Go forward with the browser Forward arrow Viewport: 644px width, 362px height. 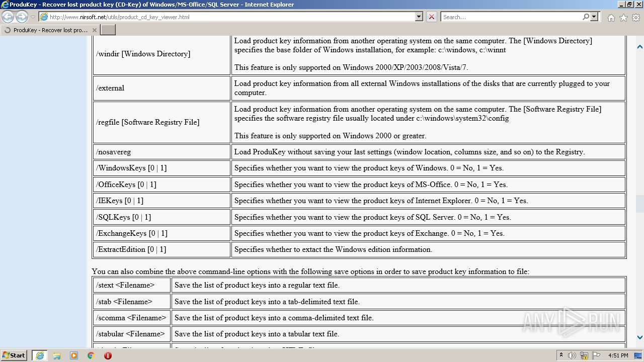click(22, 17)
